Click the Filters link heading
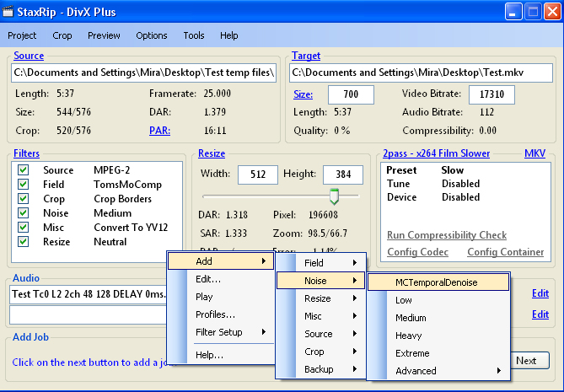Screen dimensions: 564x392 [x=27, y=153]
